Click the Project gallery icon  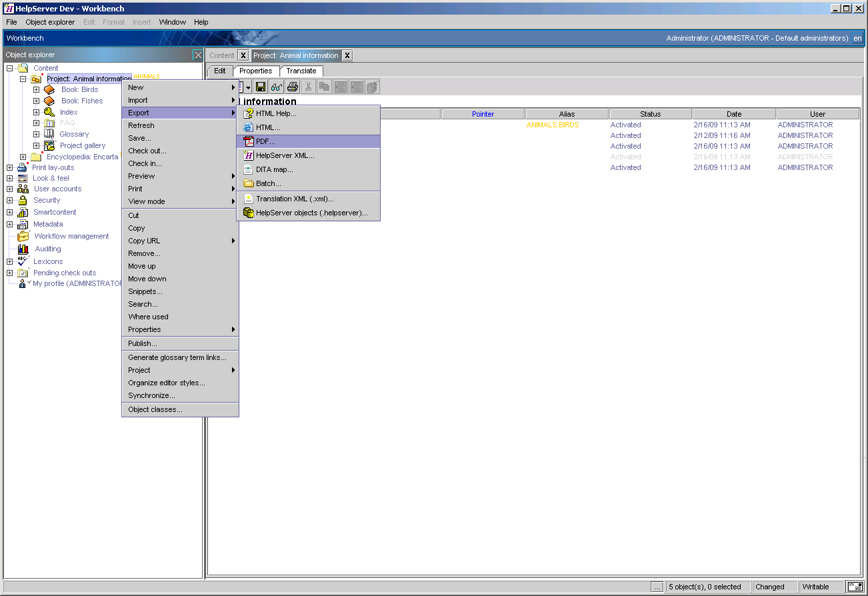(49, 145)
